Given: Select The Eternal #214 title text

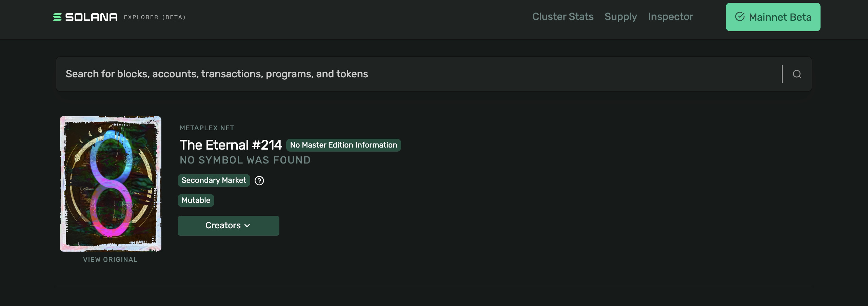Looking at the screenshot, I should 231,145.
